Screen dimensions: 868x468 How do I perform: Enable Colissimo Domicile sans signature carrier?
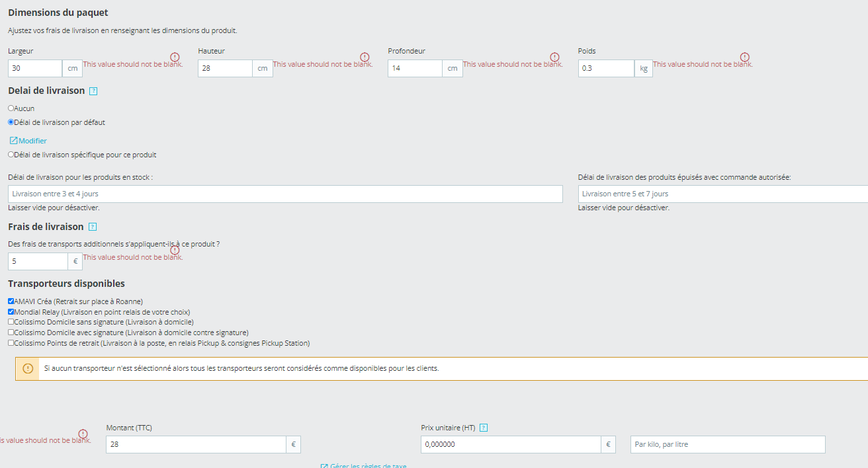coord(11,322)
